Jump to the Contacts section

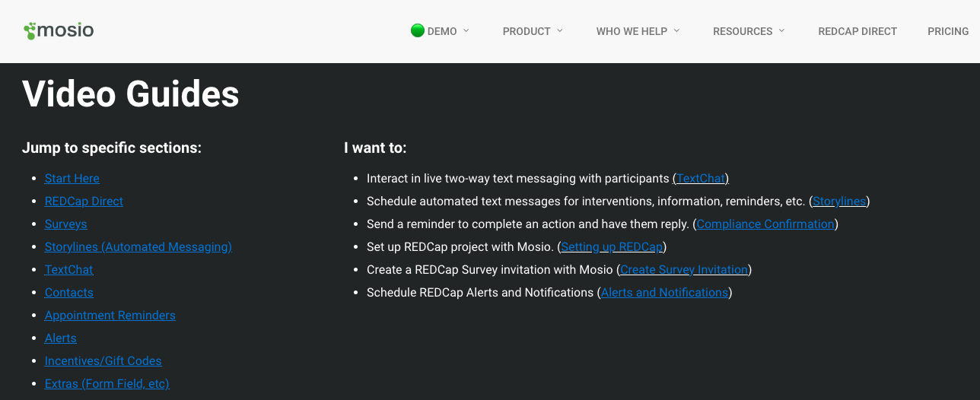coord(68,292)
